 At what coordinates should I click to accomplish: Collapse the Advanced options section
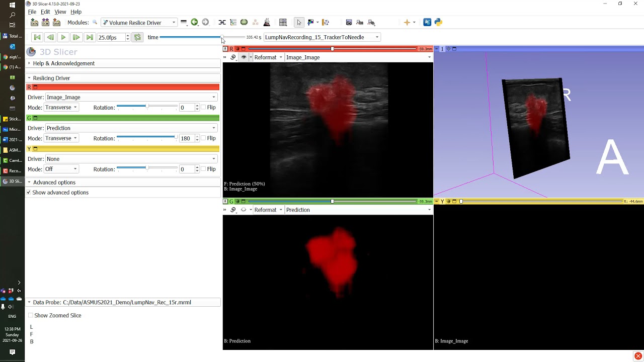[x=123, y=183]
